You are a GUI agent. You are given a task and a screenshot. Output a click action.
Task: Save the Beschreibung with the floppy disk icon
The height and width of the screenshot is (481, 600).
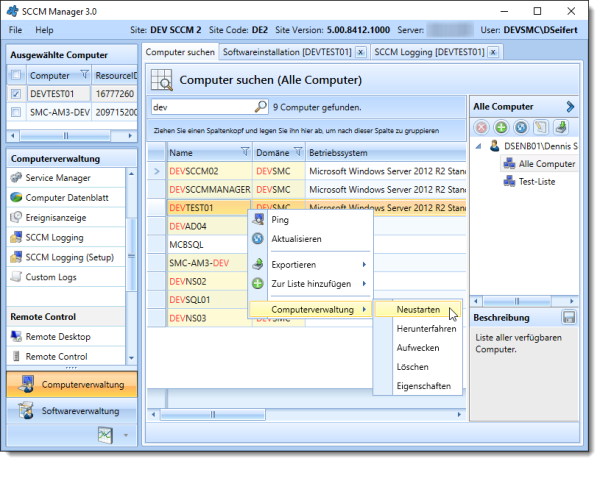coord(569,317)
